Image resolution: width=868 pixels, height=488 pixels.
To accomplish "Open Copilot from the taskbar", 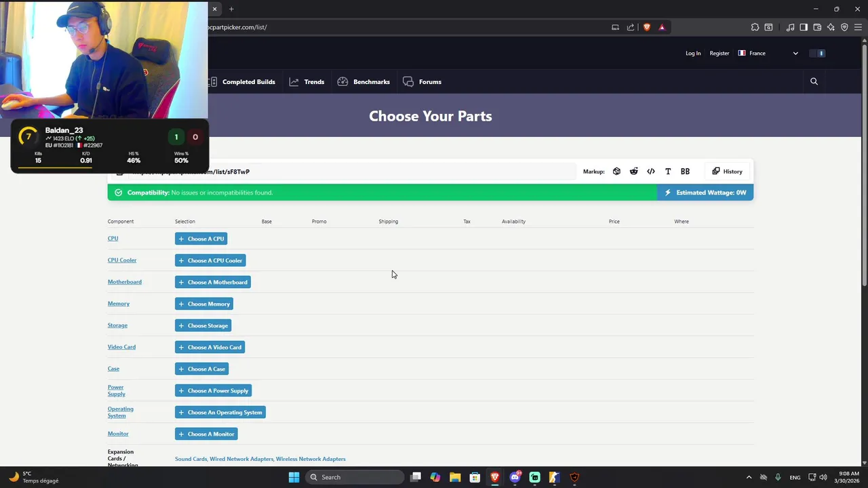I will coord(435,477).
